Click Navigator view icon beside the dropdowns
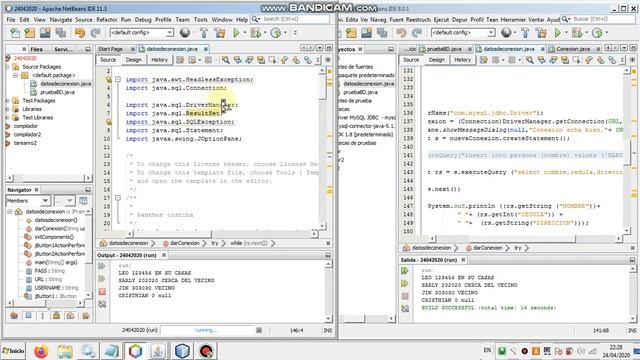640x360 pixels. [x=83, y=201]
